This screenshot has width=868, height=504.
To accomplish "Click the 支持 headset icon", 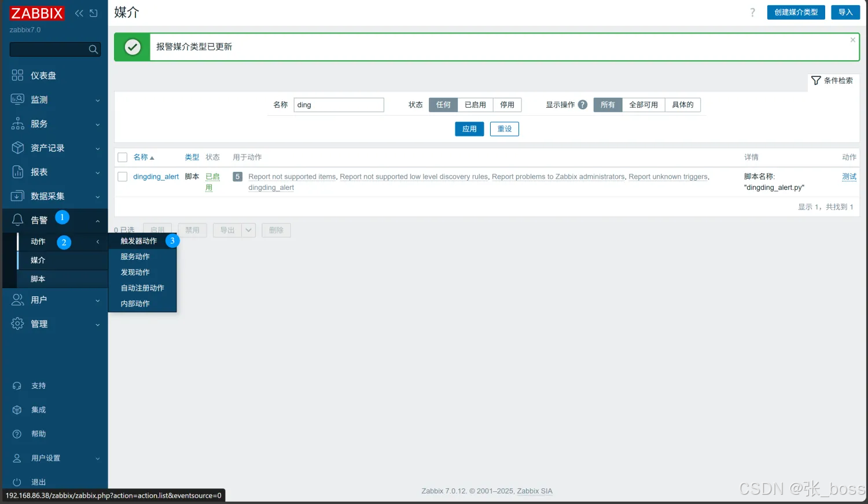I will 17,386.
